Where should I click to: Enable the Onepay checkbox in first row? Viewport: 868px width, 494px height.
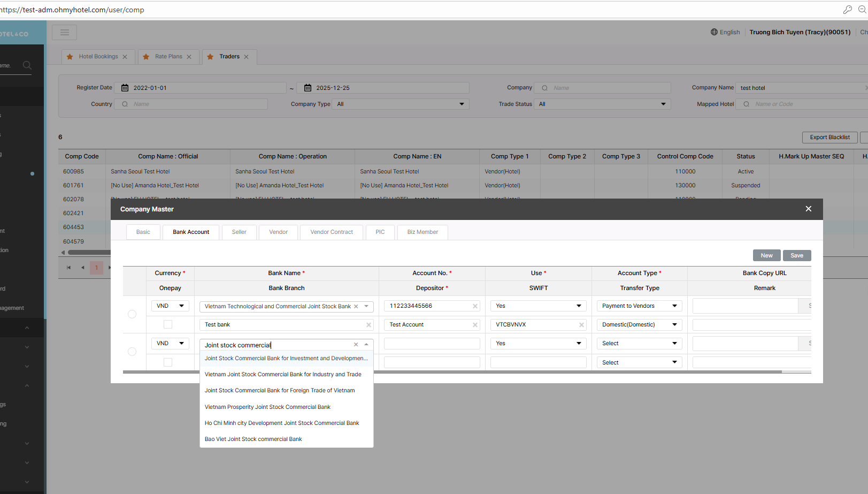(168, 324)
